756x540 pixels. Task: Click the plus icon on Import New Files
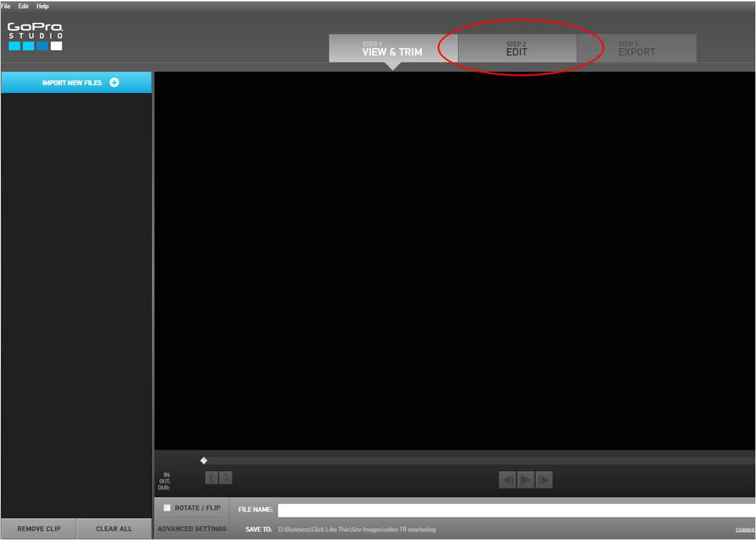[114, 83]
